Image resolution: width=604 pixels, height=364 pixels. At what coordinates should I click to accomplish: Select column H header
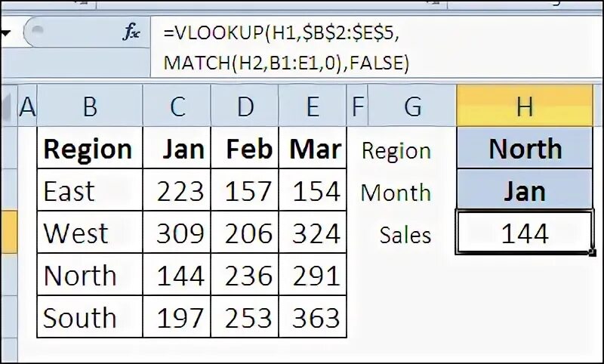[525, 106]
